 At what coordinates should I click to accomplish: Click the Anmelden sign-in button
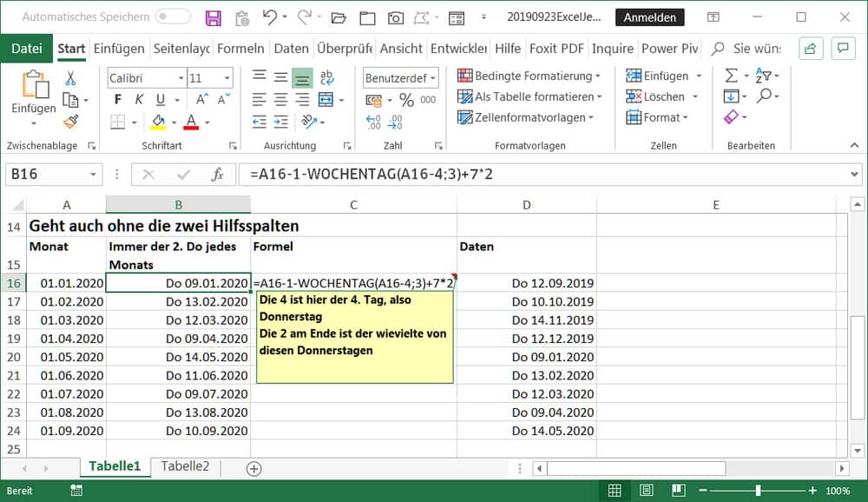[650, 17]
